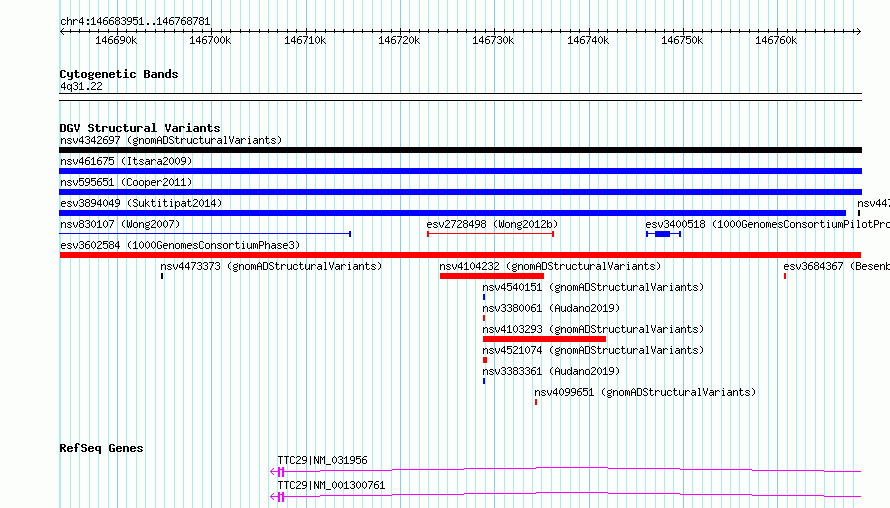This screenshot has height=508, width=890.
Task: Open the nsv595651 (Cooper2011) label
Action: [126, 182]
